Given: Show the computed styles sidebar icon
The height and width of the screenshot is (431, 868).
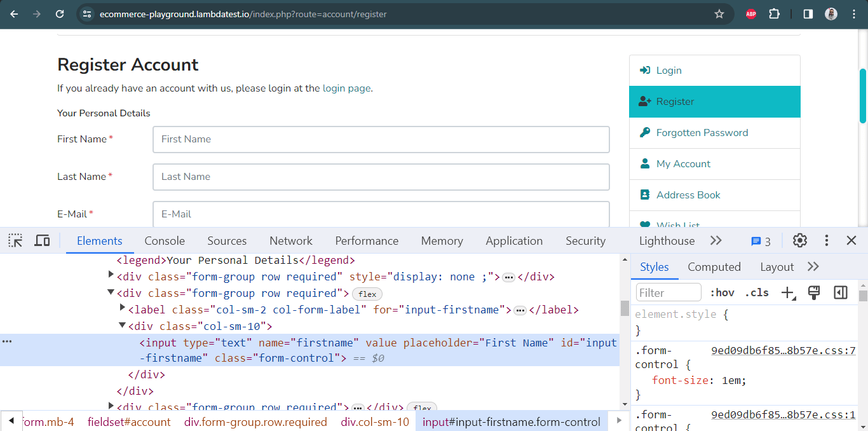Looking at the screenshot, I should (x=839, y=292).
